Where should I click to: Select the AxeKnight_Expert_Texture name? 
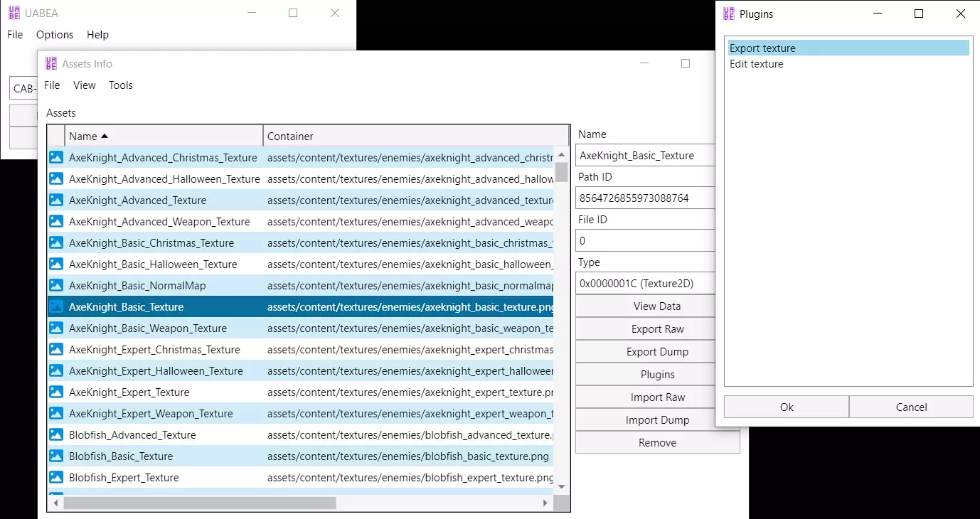point(129,392)
